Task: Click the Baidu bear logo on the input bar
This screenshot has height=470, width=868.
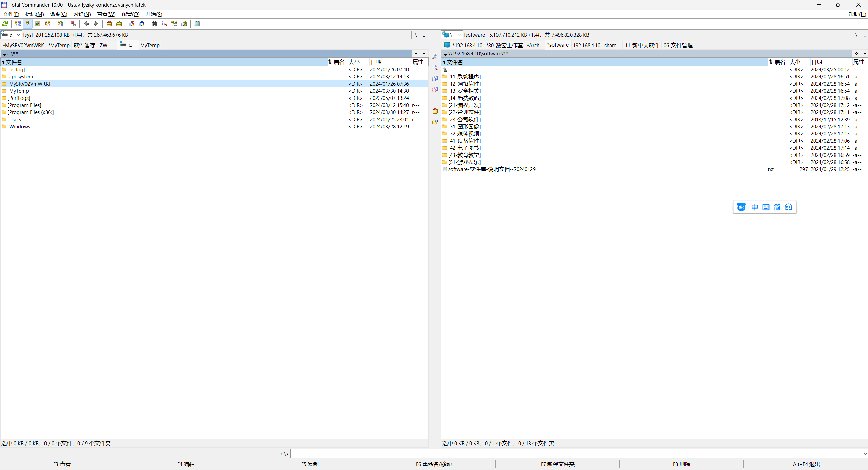Action: pos(741,207)
